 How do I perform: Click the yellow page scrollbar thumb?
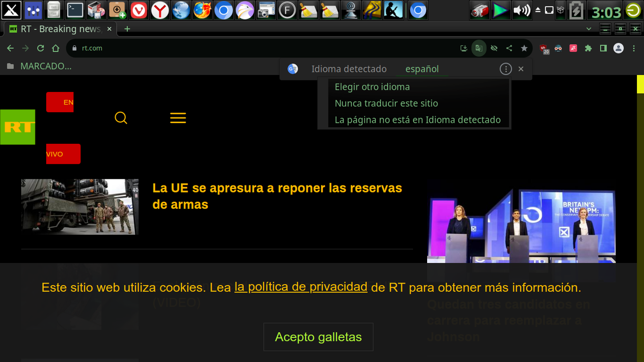(x=640, y=84)
